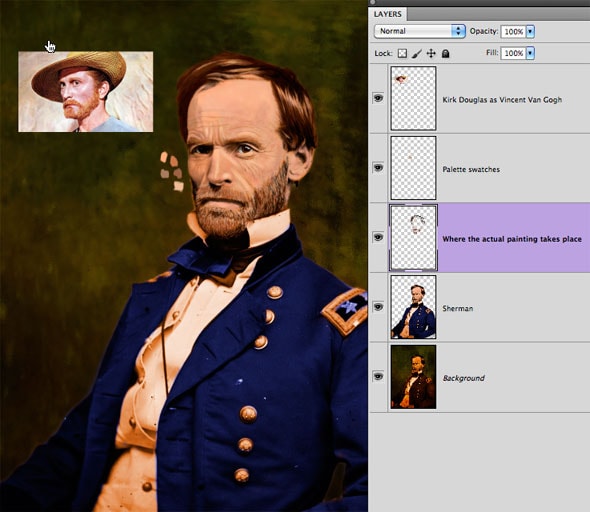The width and height of the screenshot is (590, 512).
Task: Click the Lock label
Action: pyautogui.click(x=383, y=53)
